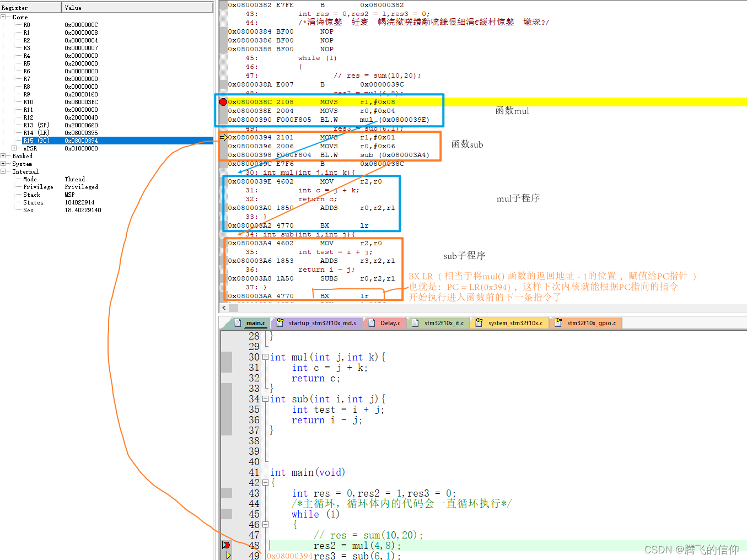
Task: Click the yellow current-instruction arrow in disassembly
Action: point(223,137)
